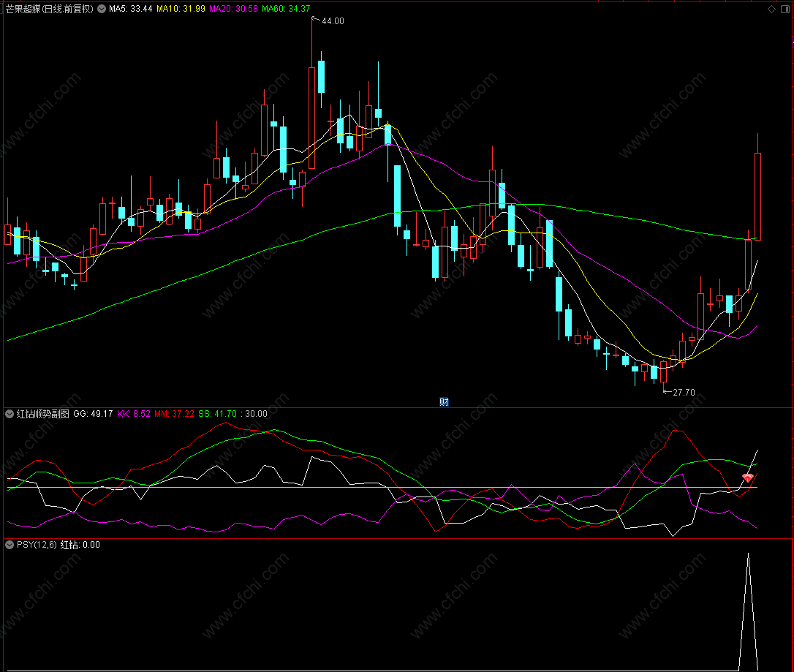Image resolution: width=794 pixels, height=672 pixels.
Task: Click the 27.70 low price marker
Action: pos(683,393)
